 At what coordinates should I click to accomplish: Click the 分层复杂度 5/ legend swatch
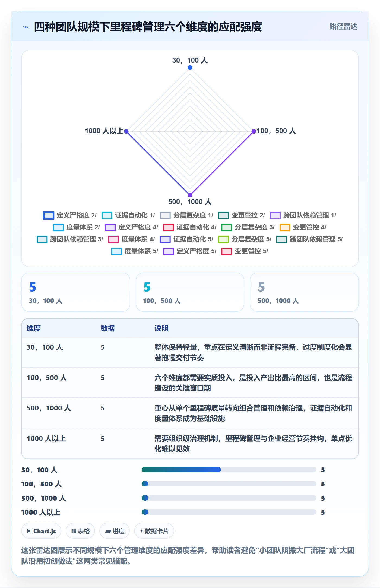click(x=223, y=239)
